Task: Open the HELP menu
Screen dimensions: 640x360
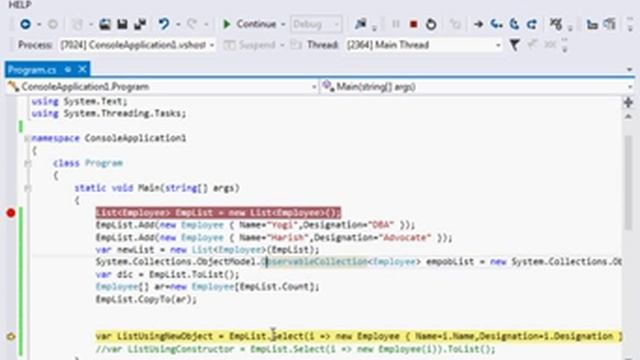Action: pyautogui.click(x=20, y=5)
